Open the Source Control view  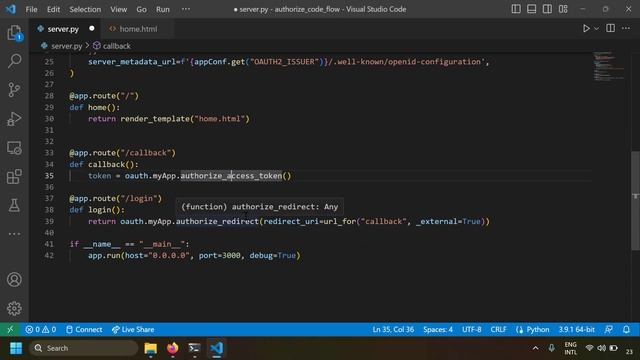pyautogui.click(x=14, y=90)
